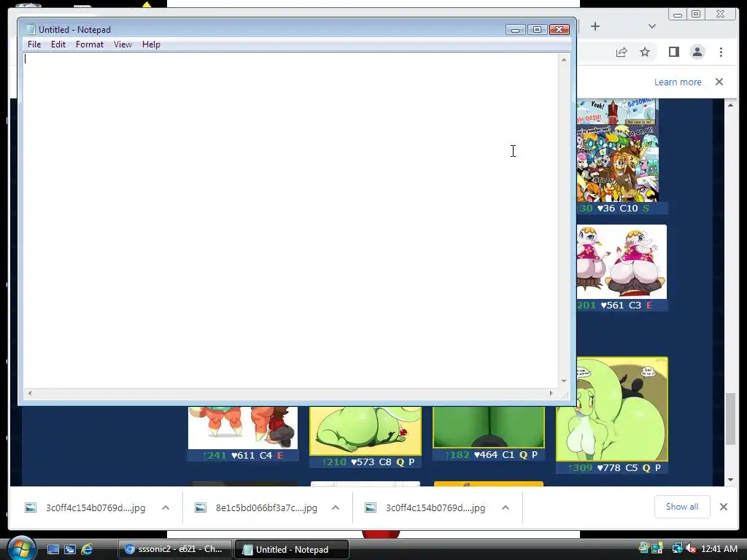Click the Chrome page scrollbar thumb
This screenshot has width=747, height=560.
730,419
